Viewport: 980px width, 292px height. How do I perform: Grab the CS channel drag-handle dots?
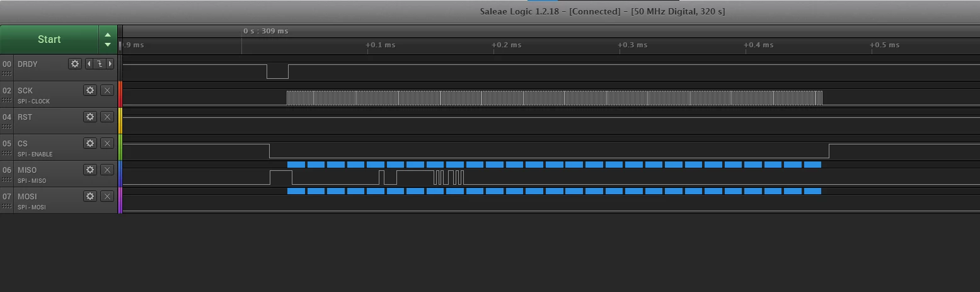tap(7, 154)
